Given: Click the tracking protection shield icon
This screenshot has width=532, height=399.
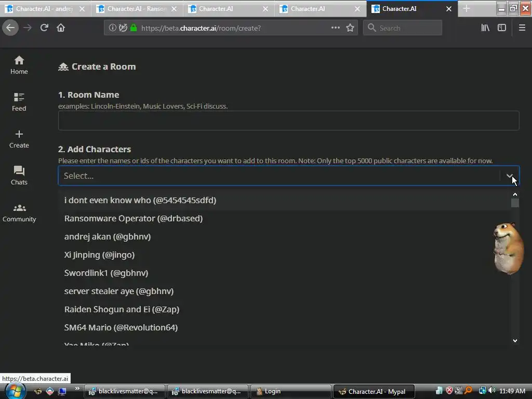Looking at the screenshot, I should tap(123, 28).
